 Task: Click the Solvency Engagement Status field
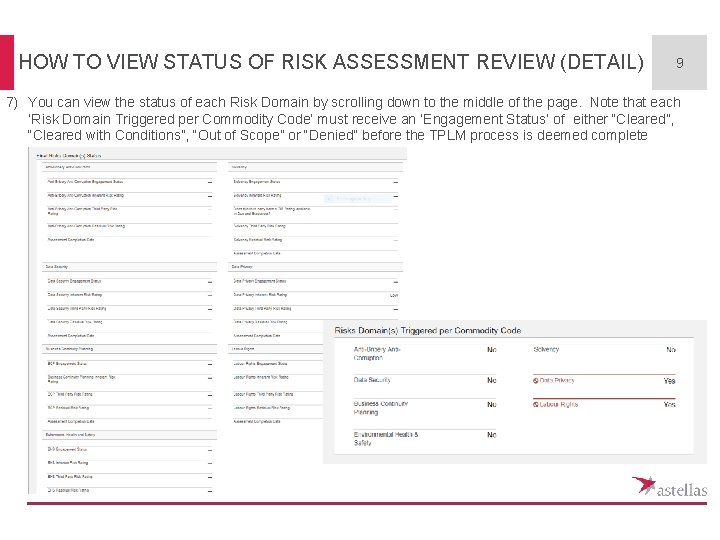point(315,182)
